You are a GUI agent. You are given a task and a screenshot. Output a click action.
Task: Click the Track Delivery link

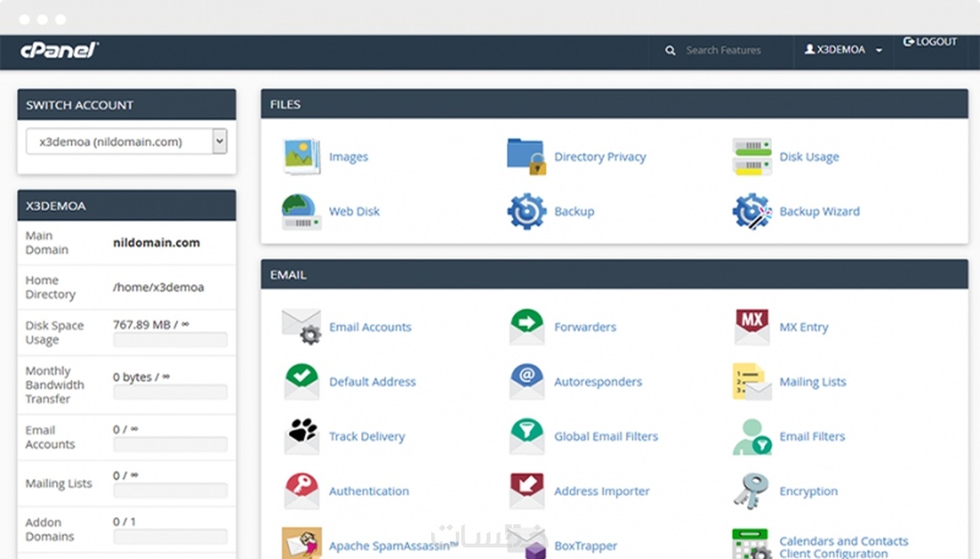[367, 436]
